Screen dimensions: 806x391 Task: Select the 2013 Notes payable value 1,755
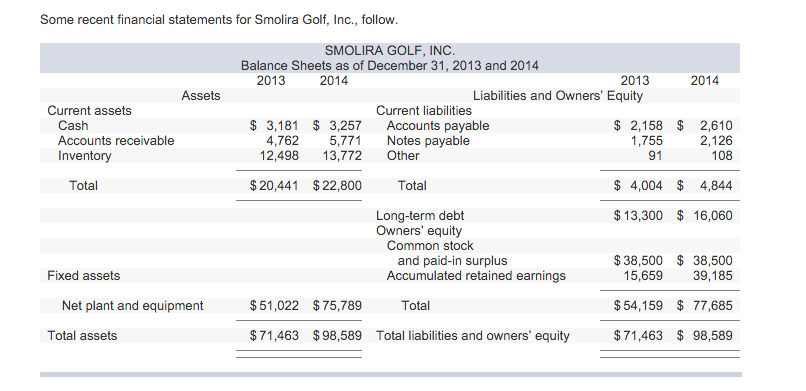click(647, 140)
